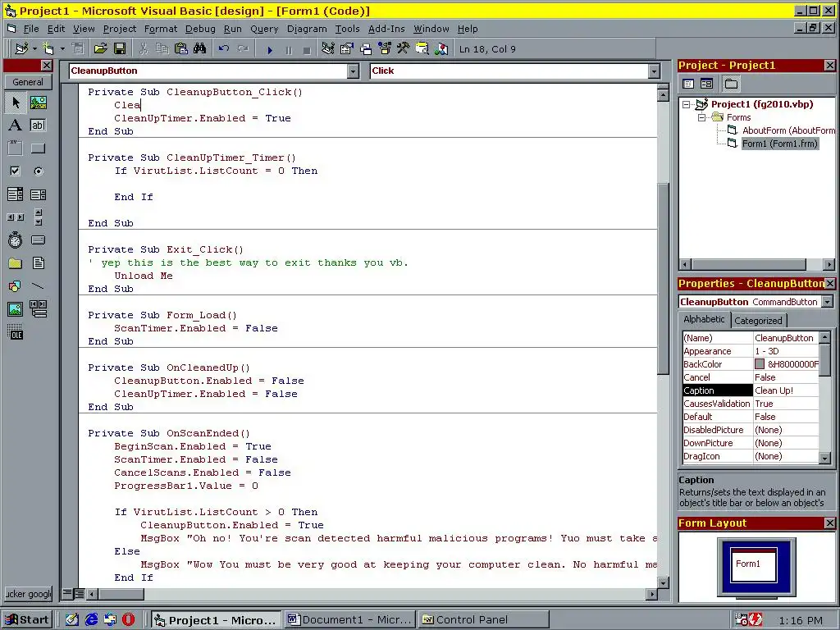Toggle Procedure View at the code window bottom
This screenshot has height=630, width=840.
(67, 594)
